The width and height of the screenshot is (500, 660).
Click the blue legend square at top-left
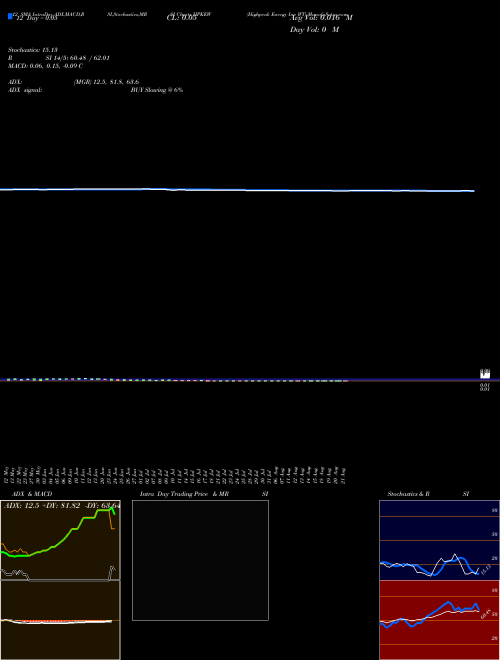(x=10, y=16)
